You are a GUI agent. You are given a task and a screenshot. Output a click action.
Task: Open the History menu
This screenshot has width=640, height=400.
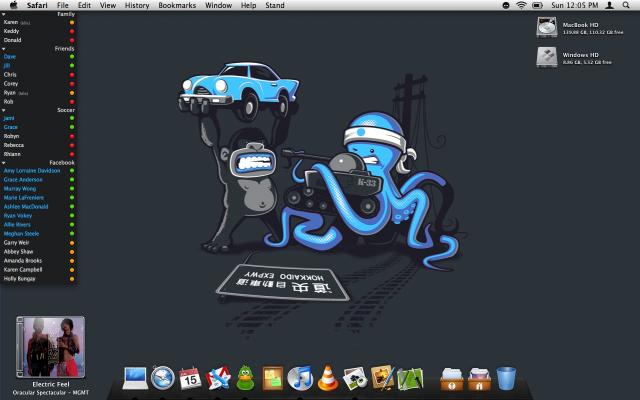coord(137,5)
